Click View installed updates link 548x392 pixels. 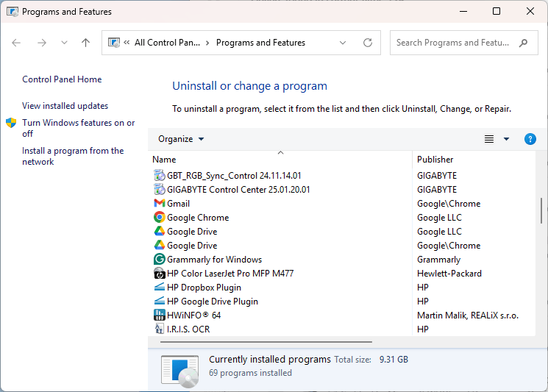pos(65,106)
